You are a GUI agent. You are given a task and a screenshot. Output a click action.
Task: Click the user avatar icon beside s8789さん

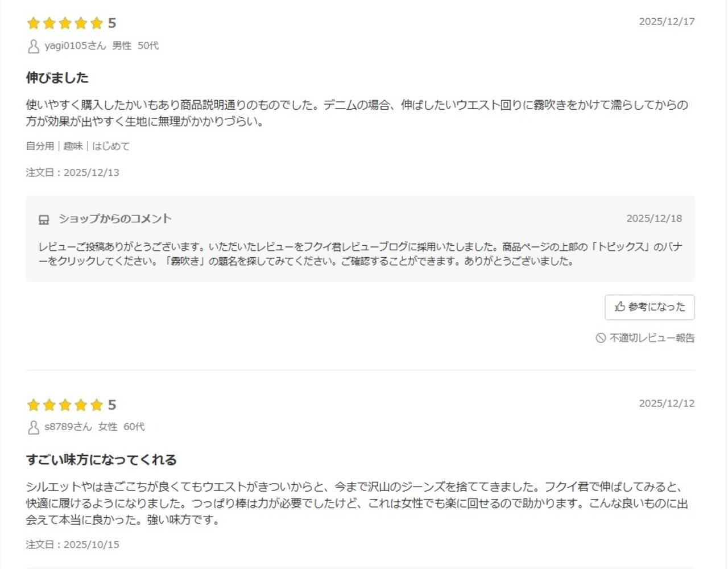[34, 427]
